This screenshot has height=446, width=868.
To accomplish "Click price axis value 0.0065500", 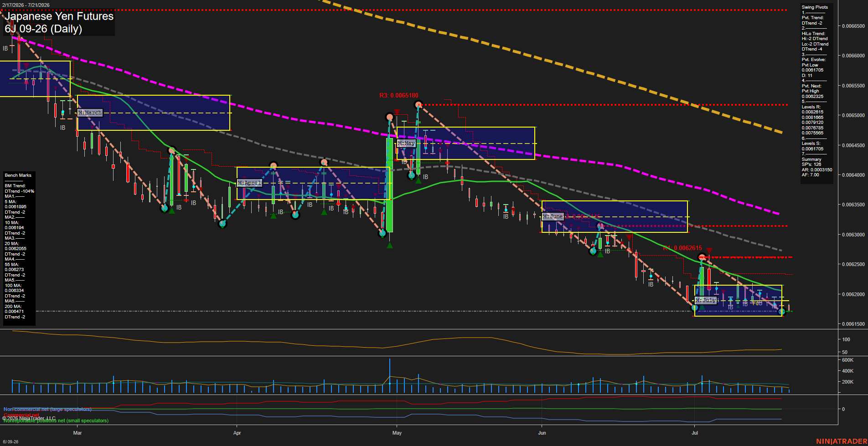I will 853,86.
